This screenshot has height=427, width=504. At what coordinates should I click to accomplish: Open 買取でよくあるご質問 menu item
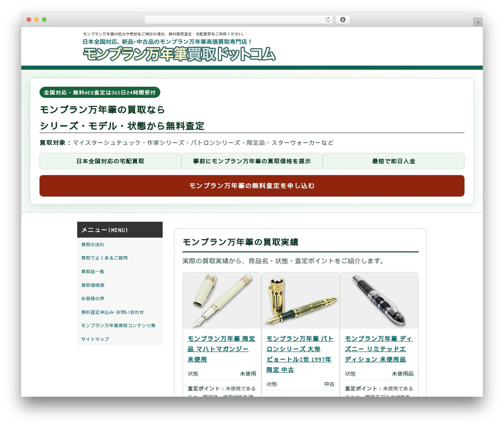point(120,258)
